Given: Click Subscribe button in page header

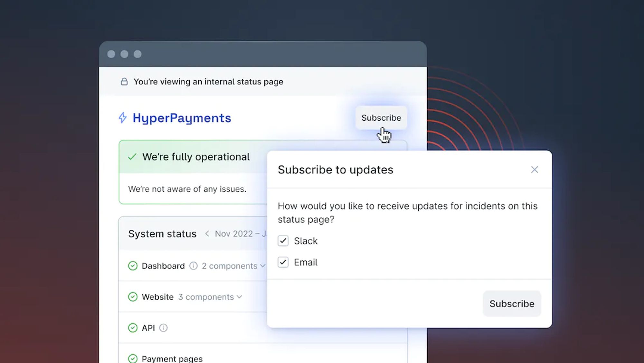Looking at the screenshot, I should [381, 118].
